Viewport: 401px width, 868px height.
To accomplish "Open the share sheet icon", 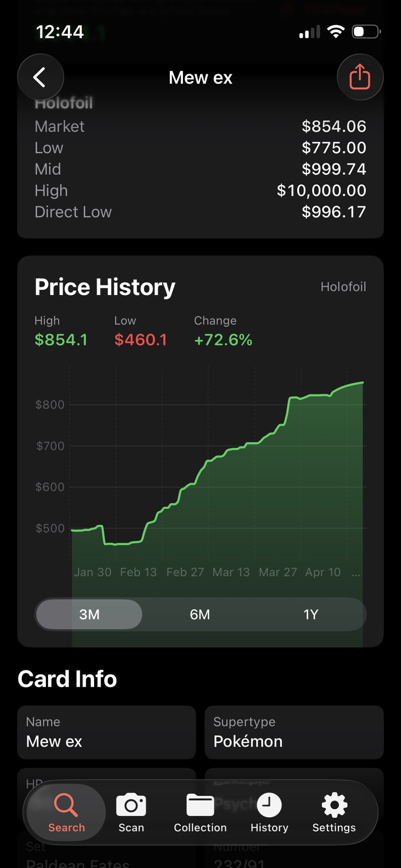I will pyautogui.click(x=360, y=77).
